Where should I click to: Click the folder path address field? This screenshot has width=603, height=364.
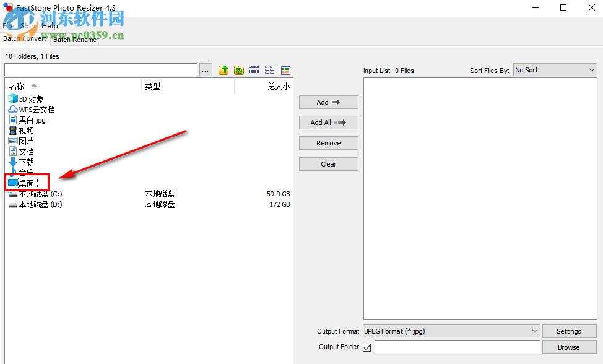click(101, 70)
